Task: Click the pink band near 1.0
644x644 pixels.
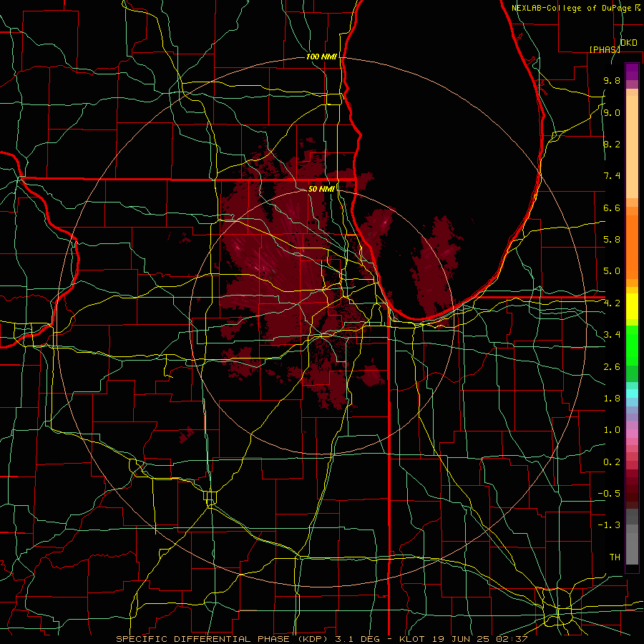Action: 632,434
